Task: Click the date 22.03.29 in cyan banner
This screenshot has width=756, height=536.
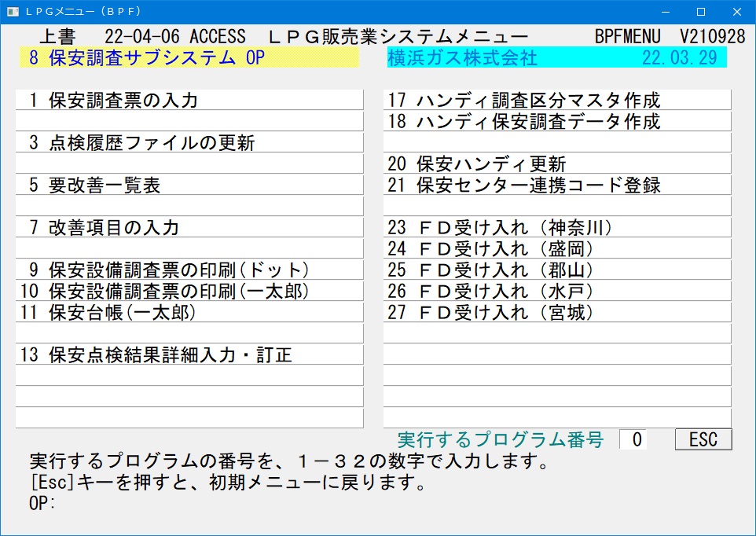Action: [x=680, y=57]
